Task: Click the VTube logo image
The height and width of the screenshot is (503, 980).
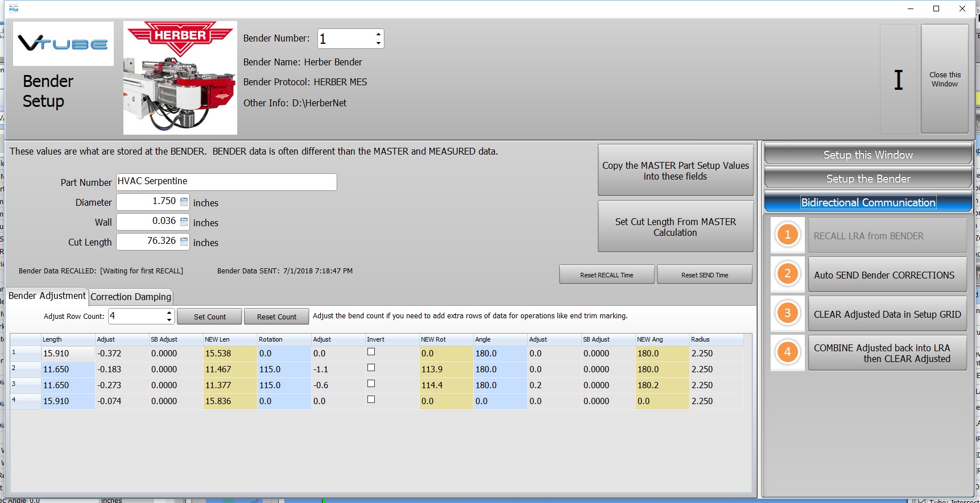Action: (63, 44)
